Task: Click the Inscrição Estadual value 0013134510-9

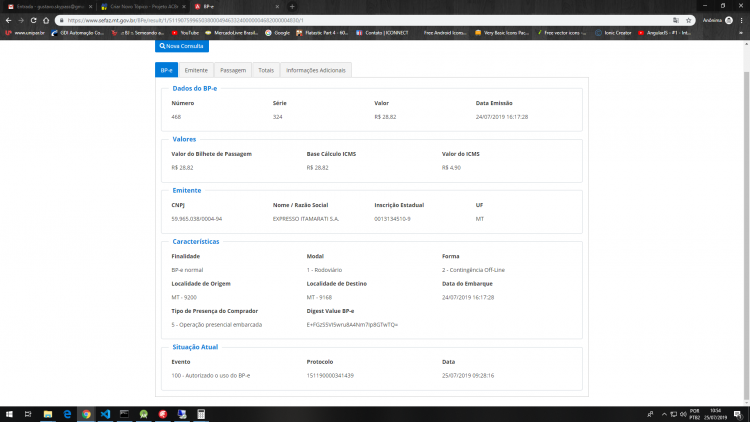Action: [392, 219]
